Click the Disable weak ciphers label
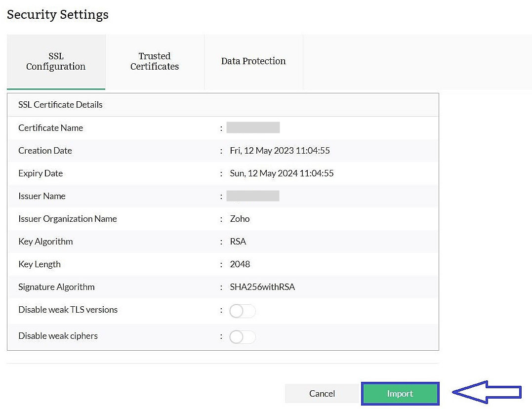This screenshot has height=409, width=532. pyautogui.click(x=58, y=335)
